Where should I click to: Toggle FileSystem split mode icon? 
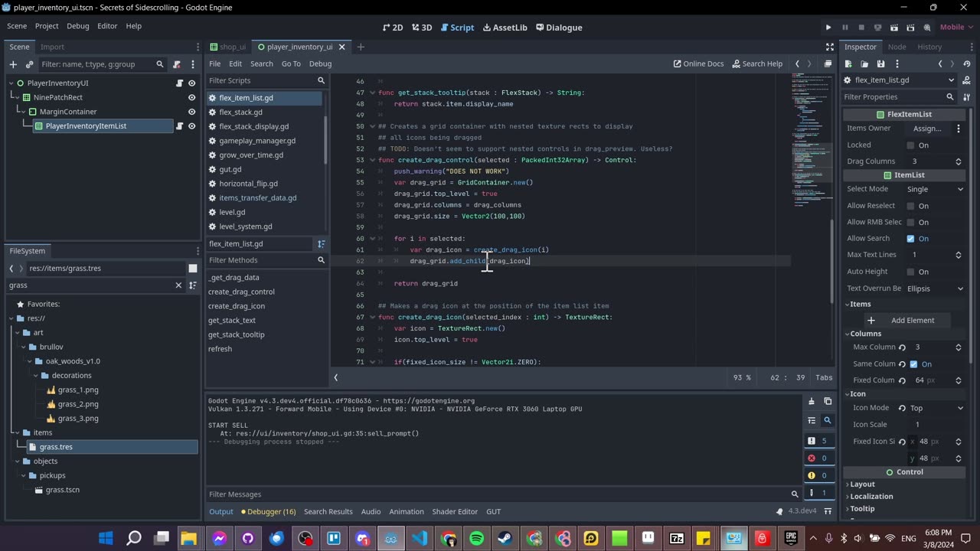click(193, 269)
